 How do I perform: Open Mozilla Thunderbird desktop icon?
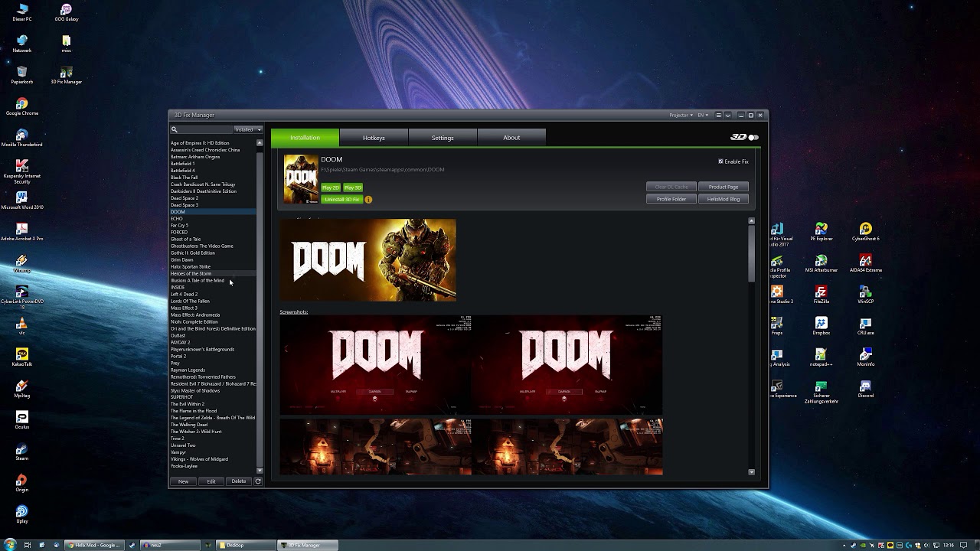pyautogui.click(x=22, y=138)
